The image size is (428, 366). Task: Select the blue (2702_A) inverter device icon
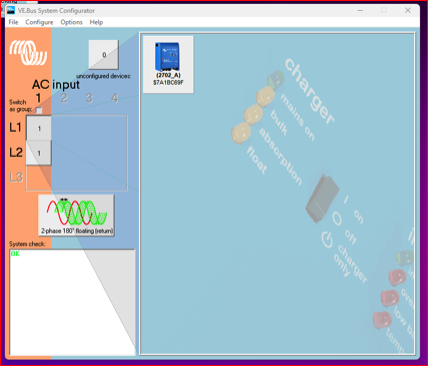167,57
